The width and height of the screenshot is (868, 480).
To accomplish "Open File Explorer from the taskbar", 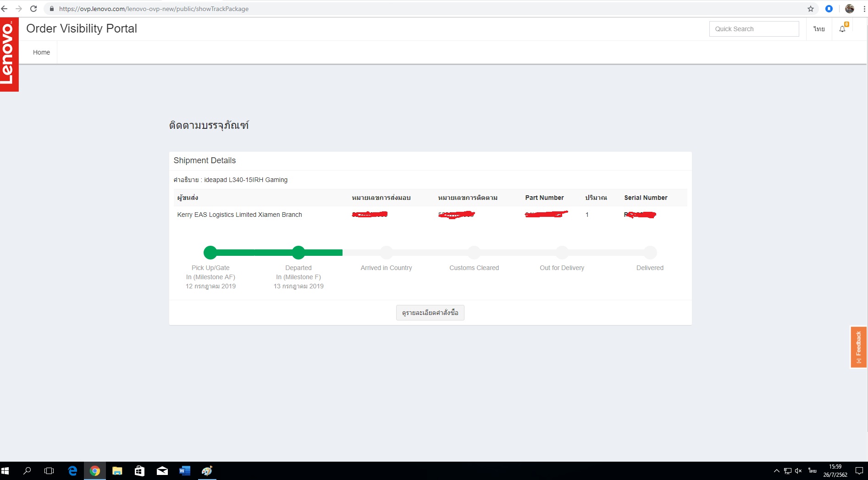I will coord(117,471).
